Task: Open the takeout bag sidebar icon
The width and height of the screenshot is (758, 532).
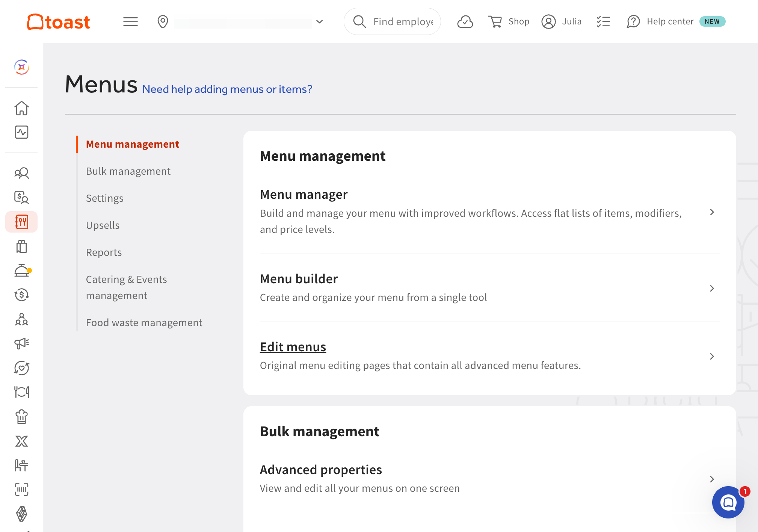Action: [x=22, y=246]
